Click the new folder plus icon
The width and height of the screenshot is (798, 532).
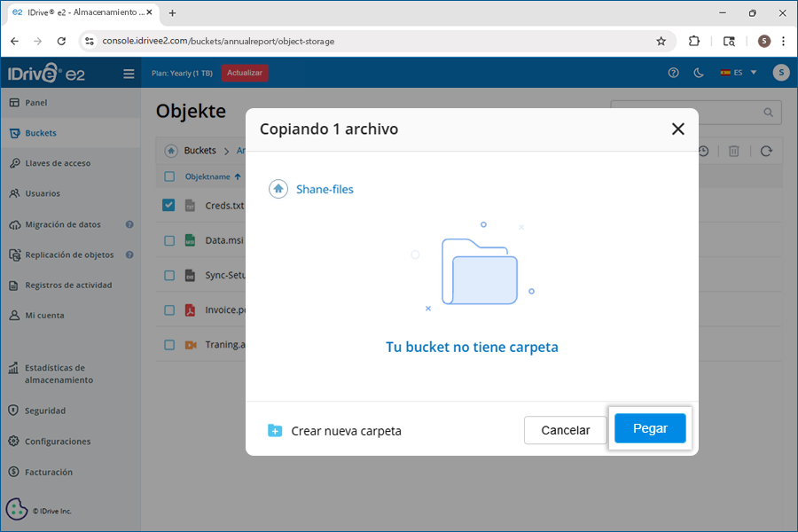click(275, 431)
